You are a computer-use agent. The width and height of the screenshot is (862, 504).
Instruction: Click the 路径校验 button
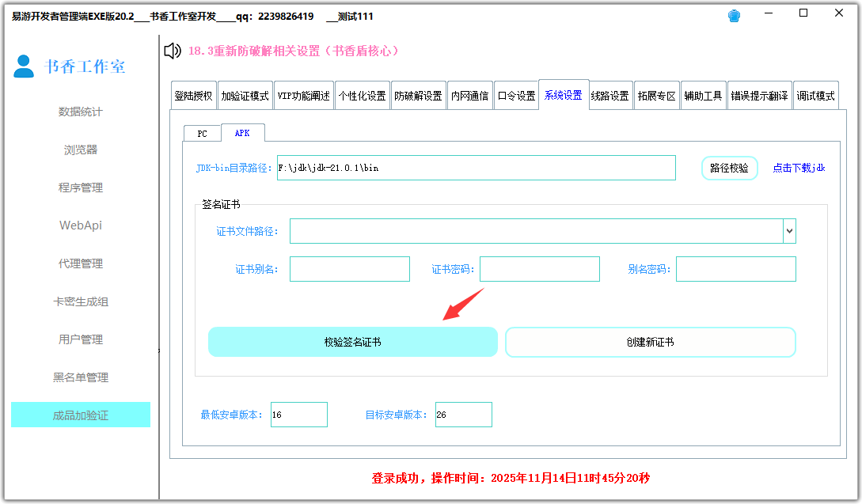click(729, 168)
